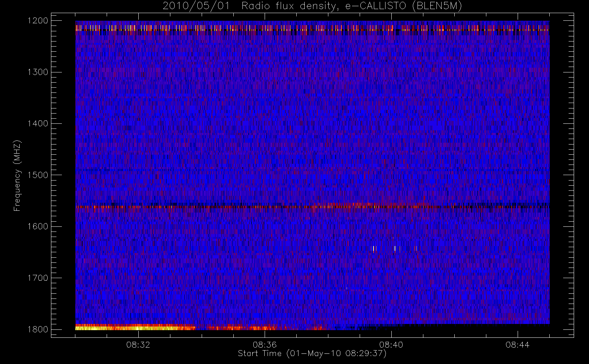Click the 08:32 time tick label
Image resolution: width=589 pixels, height=364 pixels.
tap(138, 345)
